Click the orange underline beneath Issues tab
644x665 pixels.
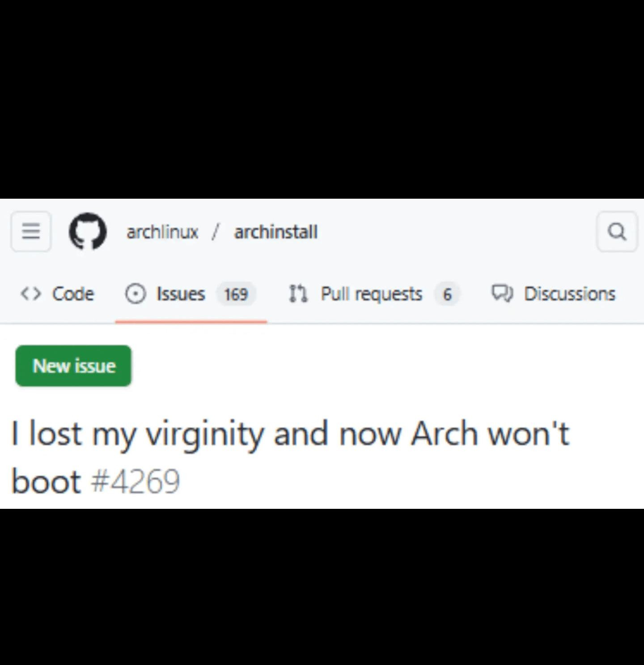[x=191, y=321]
